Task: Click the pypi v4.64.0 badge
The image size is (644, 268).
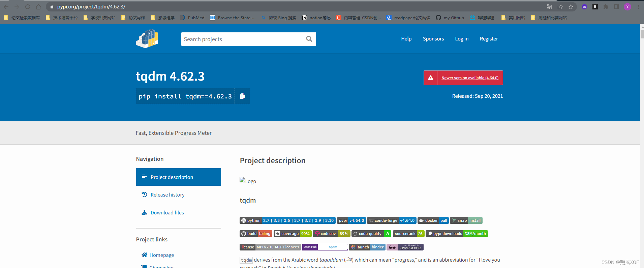Action: click(351, 220)
